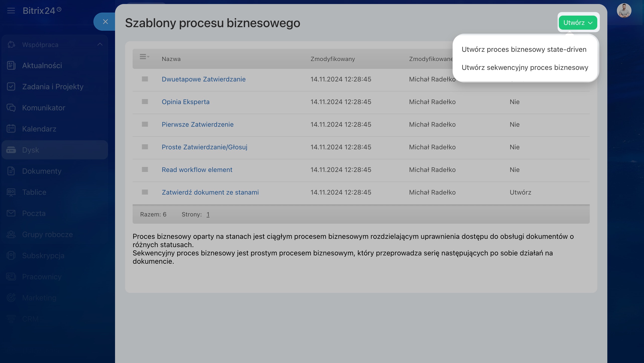The width and height of the screenshot is (644, 363).
Task: Go to page 1 in pagination
Action: coord(208,214)
